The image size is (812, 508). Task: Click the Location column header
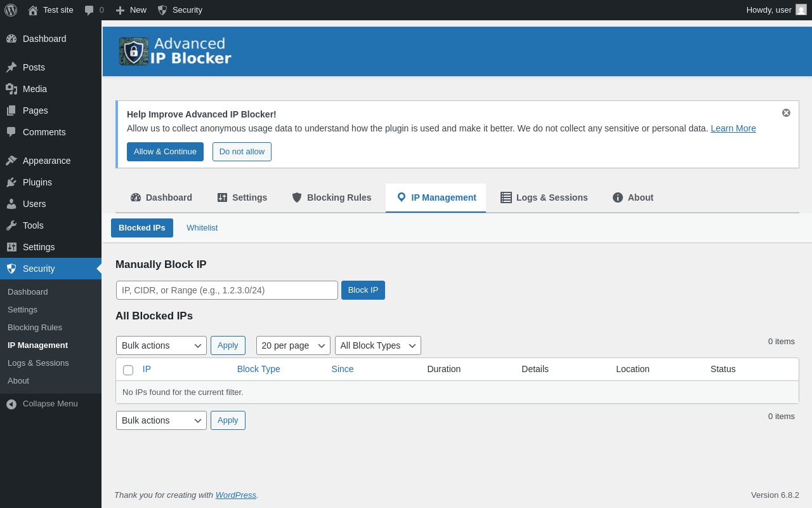click(x=632, y=369)
